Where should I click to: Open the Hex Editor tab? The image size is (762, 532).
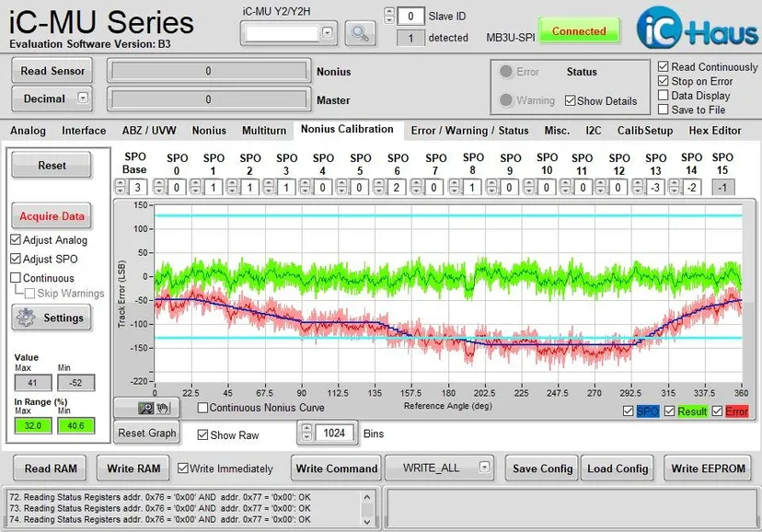715,131
